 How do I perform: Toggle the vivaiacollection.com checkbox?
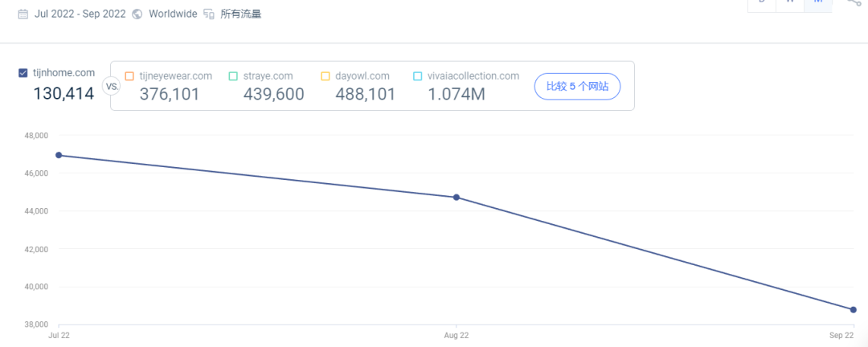[418, 76]
